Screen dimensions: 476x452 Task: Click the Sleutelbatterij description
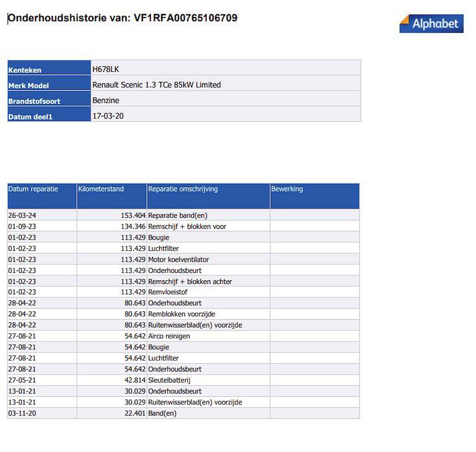pyautogui.click(x=169, y=380)
